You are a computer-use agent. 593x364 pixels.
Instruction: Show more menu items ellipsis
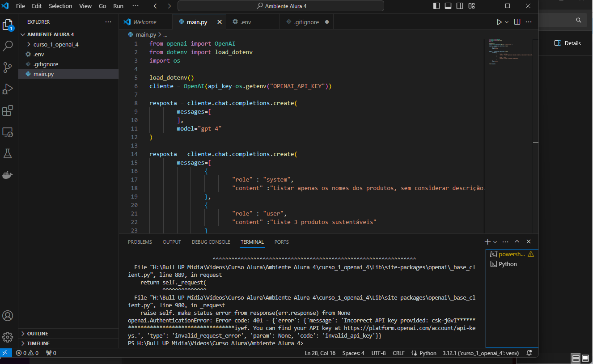pos(136,6)
